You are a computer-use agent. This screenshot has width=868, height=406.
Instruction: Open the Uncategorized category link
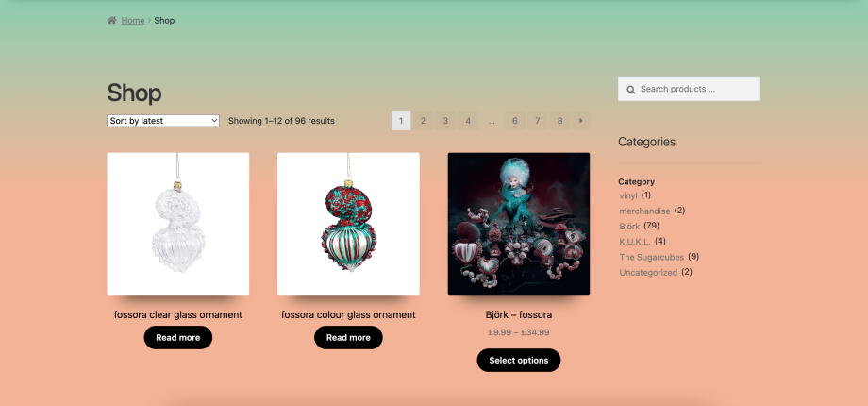[648, 273]
